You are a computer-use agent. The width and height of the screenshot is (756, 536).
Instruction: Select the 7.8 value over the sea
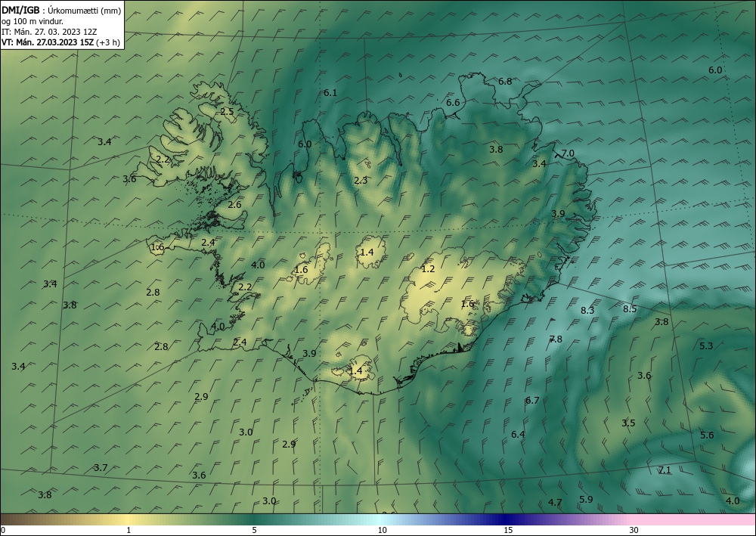pos(556,339)
